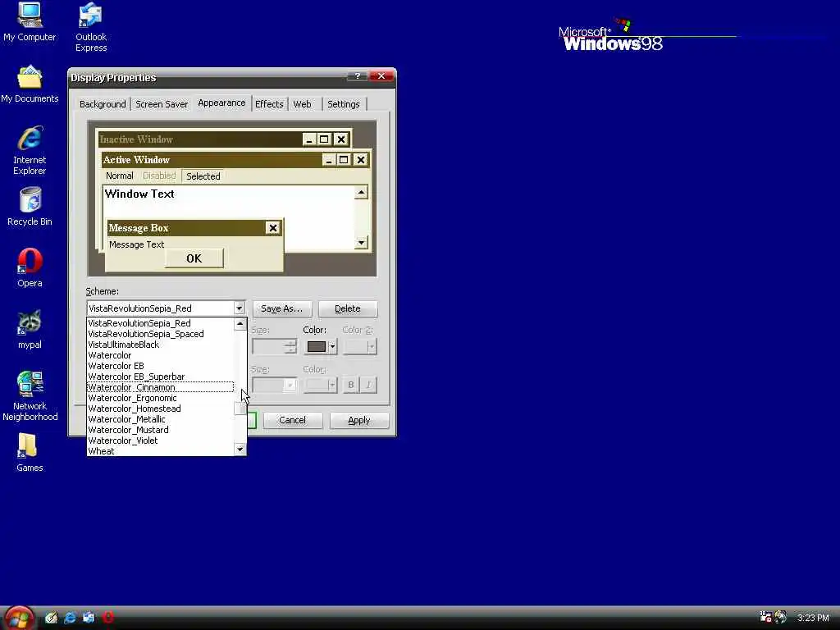Switch to the Screen Saver tab

(162, 104)
